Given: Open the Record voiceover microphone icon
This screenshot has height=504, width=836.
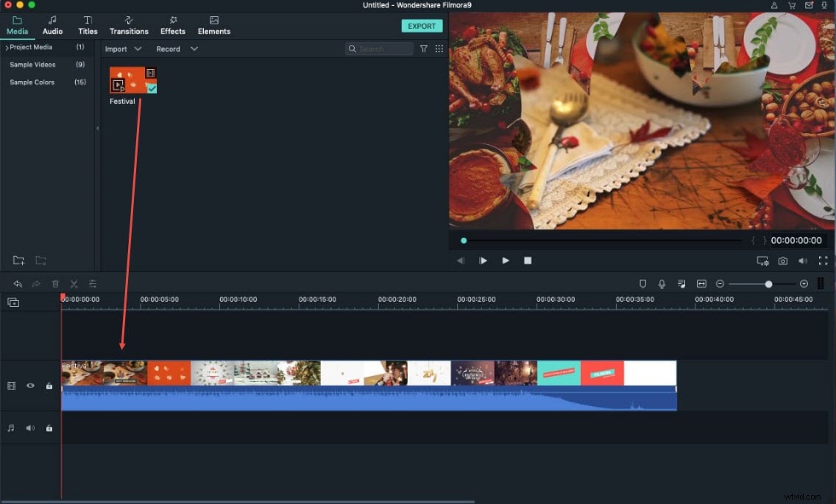Looking at the screenshot, I should coord(662,283).
